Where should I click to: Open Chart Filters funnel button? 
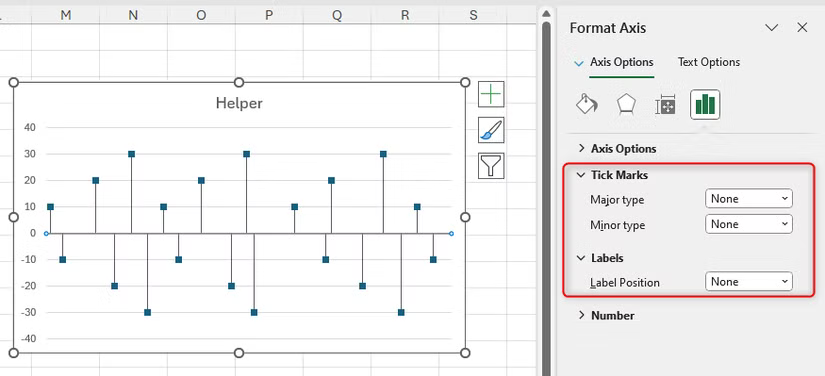[x=491, y=166]
